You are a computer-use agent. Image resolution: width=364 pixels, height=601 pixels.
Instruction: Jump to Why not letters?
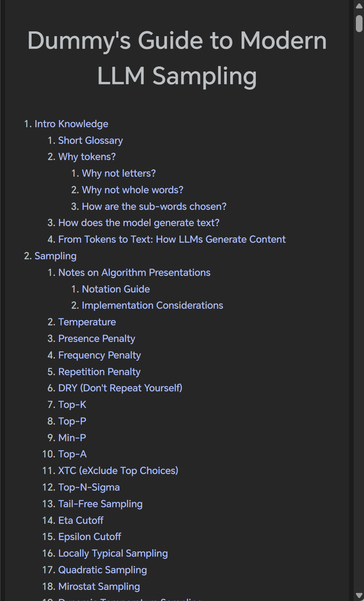click(x=119, y=173)
